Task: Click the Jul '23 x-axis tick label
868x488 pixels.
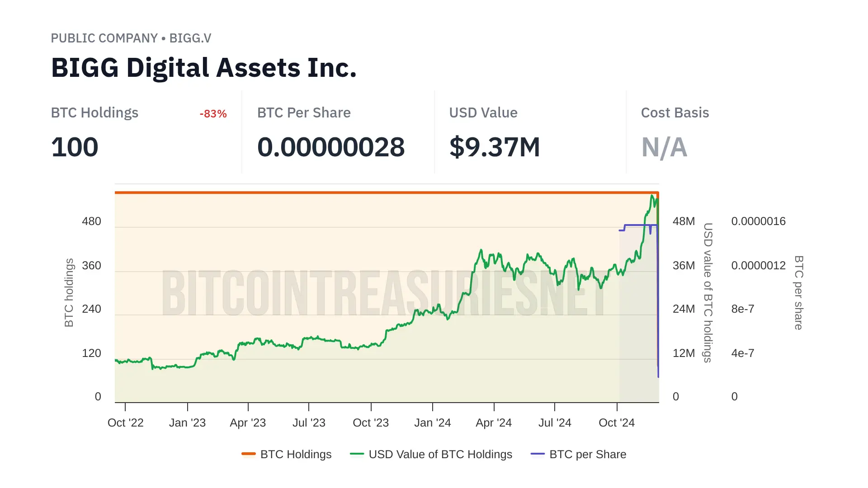Action: (x=309, y=423)
